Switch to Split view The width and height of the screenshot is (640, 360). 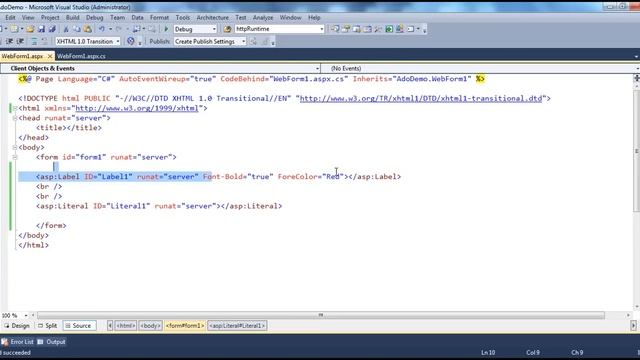coord(47,326)
